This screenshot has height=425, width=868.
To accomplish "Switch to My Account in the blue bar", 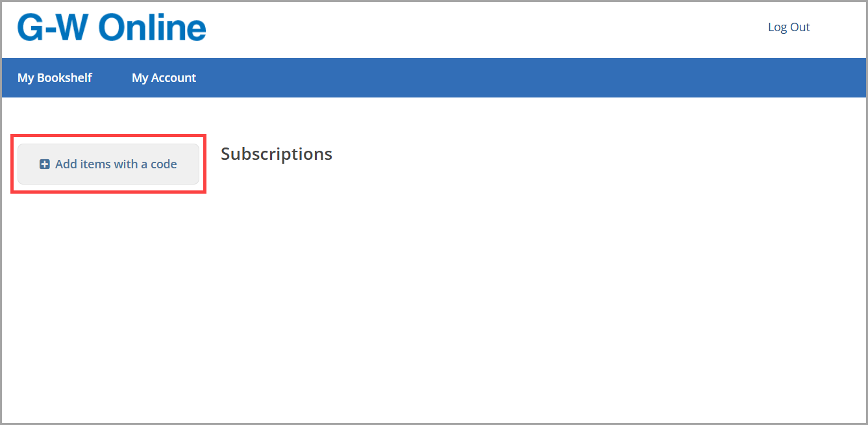I will (164, 78).
